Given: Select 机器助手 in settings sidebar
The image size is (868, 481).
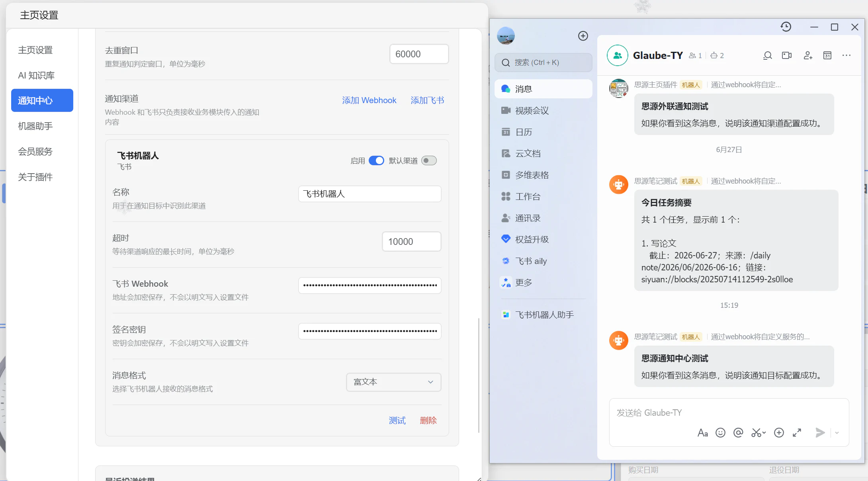Looking at the screenshot, I should pos(42,126).
